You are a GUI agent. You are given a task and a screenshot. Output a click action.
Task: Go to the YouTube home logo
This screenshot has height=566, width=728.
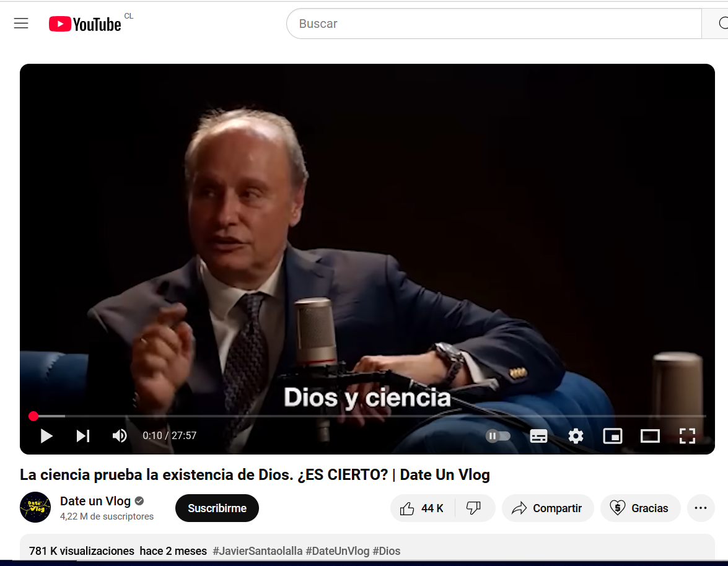[85, 24]
